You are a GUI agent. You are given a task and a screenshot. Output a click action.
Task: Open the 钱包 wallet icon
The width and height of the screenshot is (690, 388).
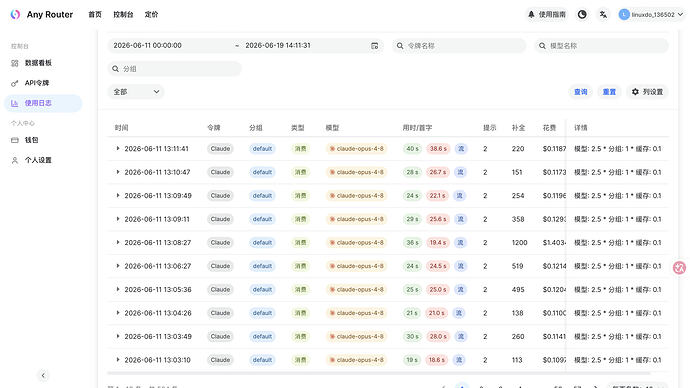tap(15, 140)
